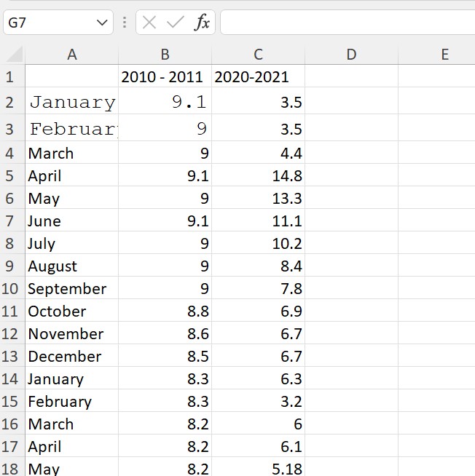Click cell value 4.4

coord(259,153)
